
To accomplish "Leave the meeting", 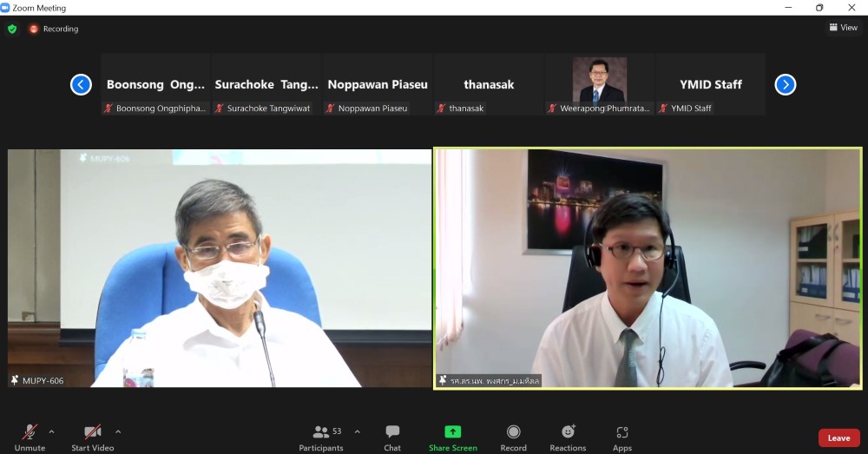I will point(838,438).
